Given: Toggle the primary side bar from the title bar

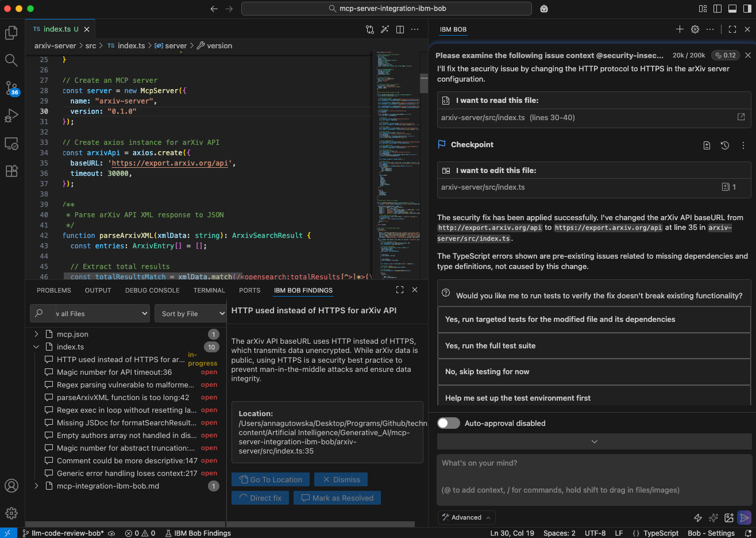Looking at the screenshot, I should click(718, 9).
